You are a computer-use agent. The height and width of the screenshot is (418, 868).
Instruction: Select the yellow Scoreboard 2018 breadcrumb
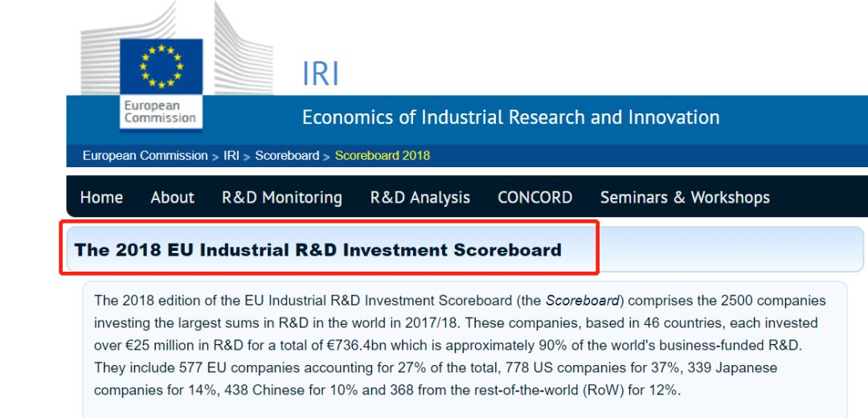tap(382, 156)
